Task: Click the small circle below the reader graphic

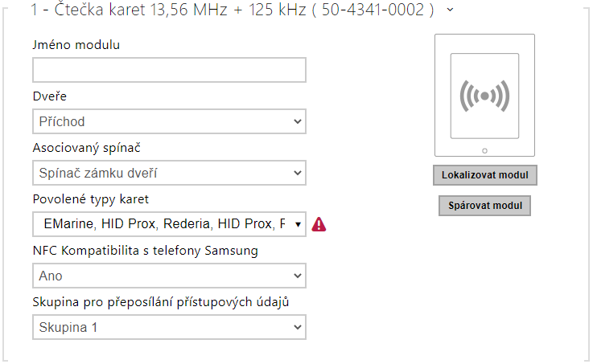Action: point(484,150)
